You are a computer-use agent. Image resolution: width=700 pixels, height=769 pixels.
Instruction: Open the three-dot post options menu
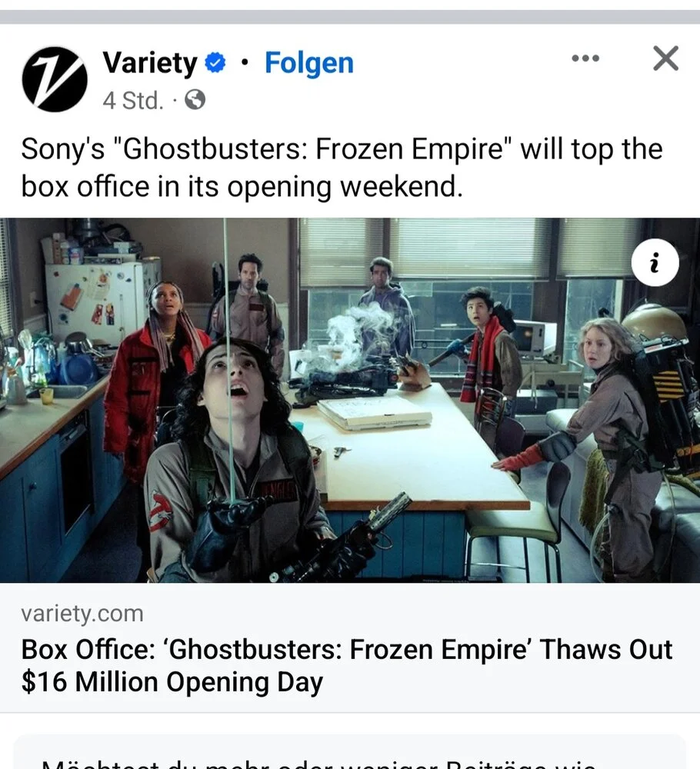(x=585, y=58)
